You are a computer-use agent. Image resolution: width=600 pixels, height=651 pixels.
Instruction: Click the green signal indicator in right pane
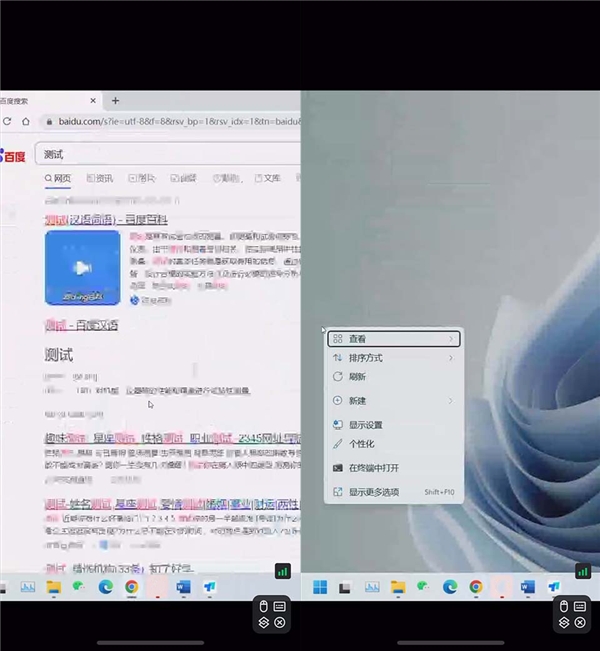[x=583, y=571]
